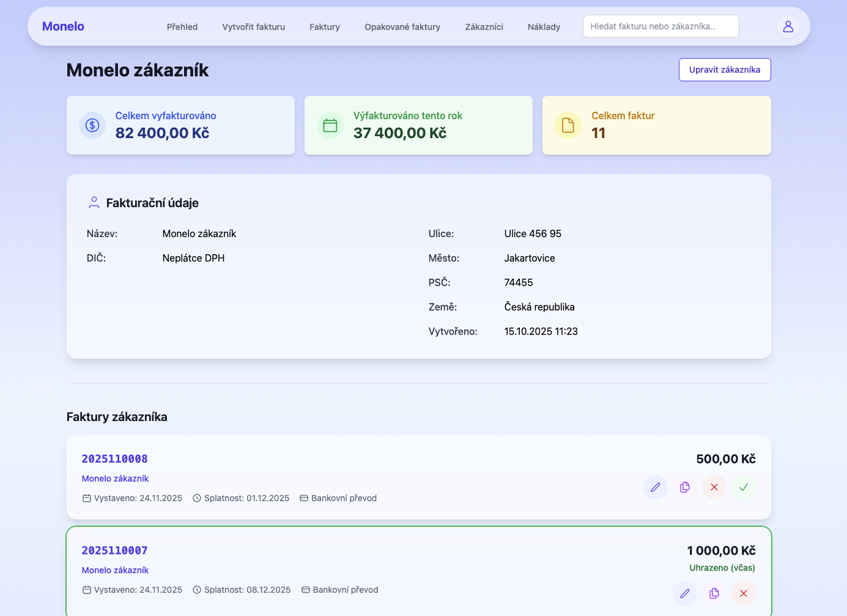Navigate to Náklady
The image size is (847, 616).
tap(544, 27)
